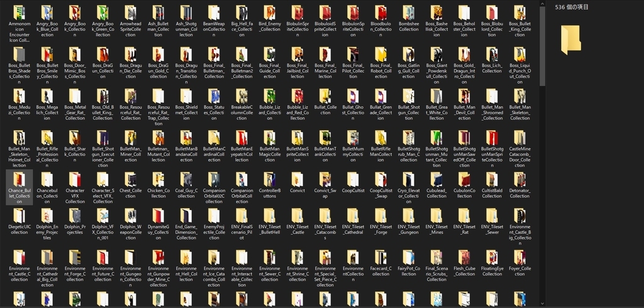Click the scroll-down arrow of file list

542,304
